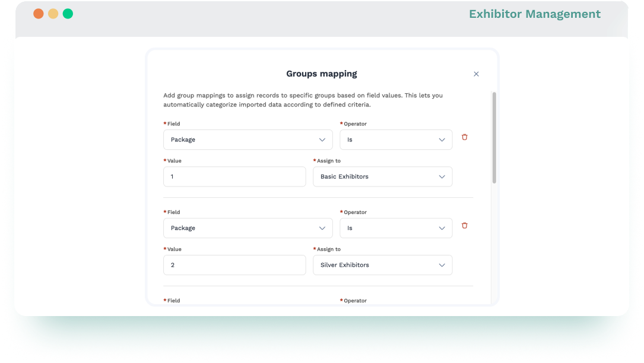The image size is (644, 363).
Task: Open the Assign to dropdown showing Silver Exhibitors
Action: 383,265
